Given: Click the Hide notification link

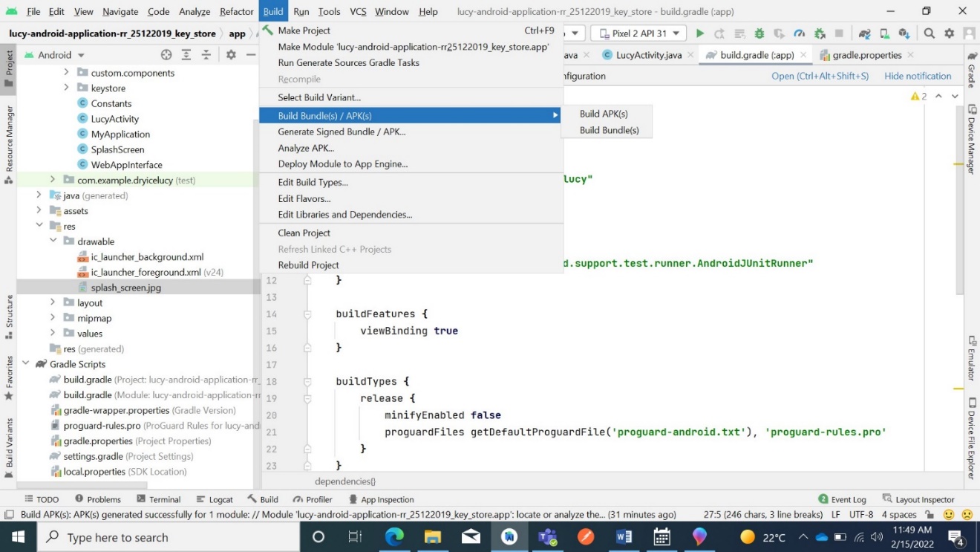Looking at the screenshot, I should [x=918, y=76].
